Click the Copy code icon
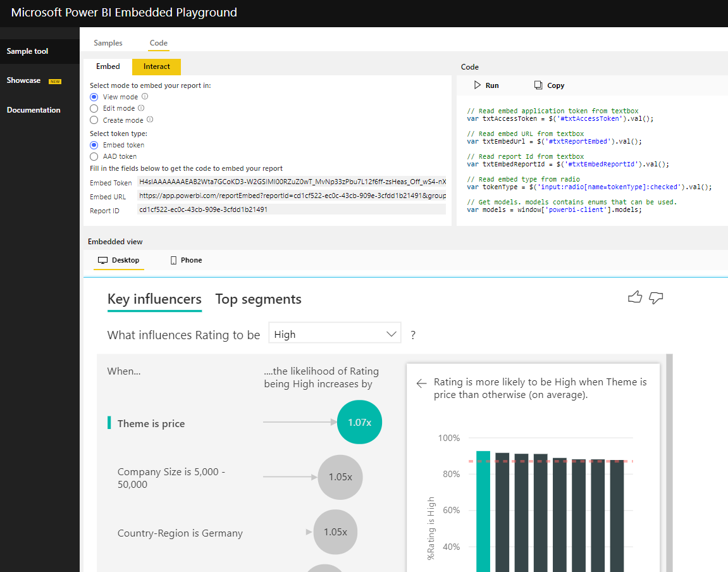 (538, 85)
